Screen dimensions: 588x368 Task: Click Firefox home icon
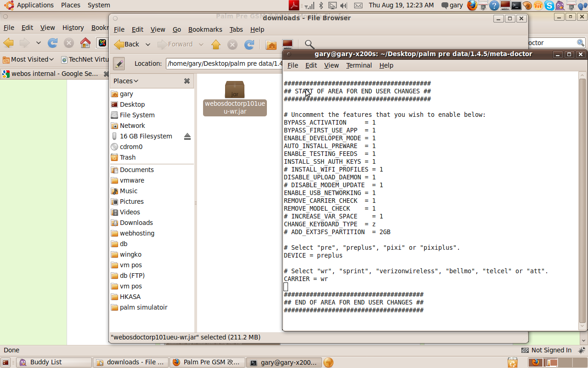[85, 43]
